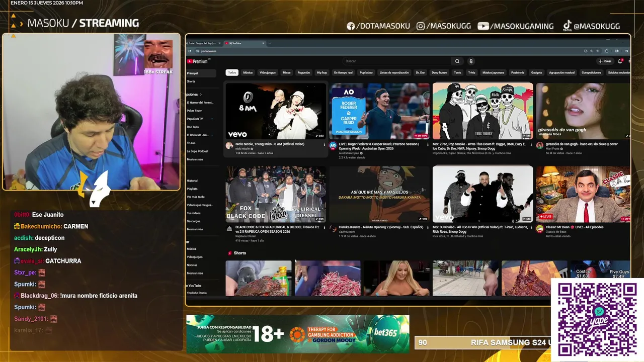Open Playlists in the sidebar
The image size is (644, 362).
click(x=192, y=189)
